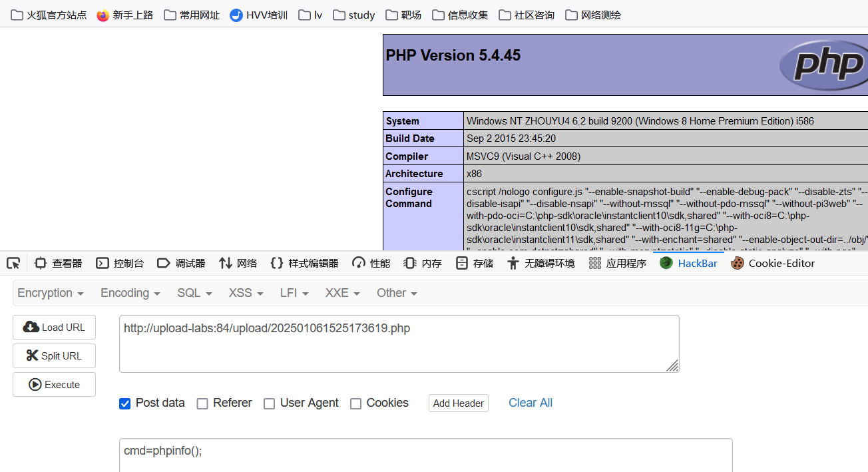
Task: Expand the SQL dropdown menu
Action: tap(194, 293)
